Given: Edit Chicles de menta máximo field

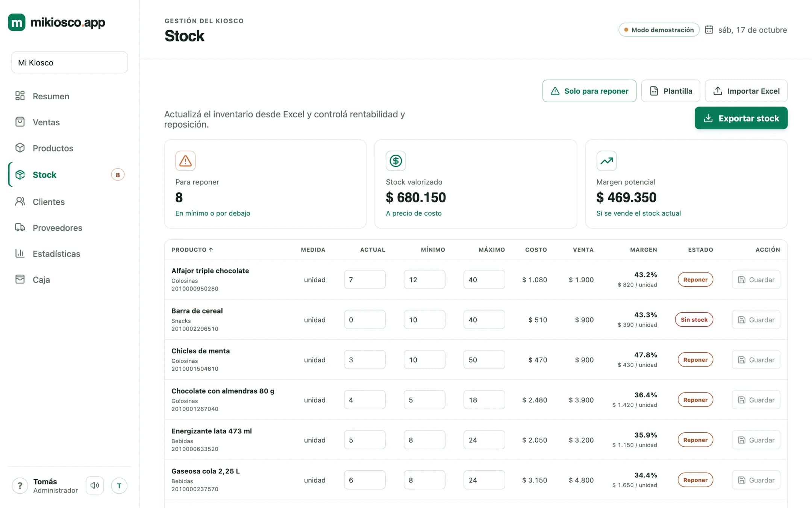Looking at the screenshot, I should coord(484,360).
